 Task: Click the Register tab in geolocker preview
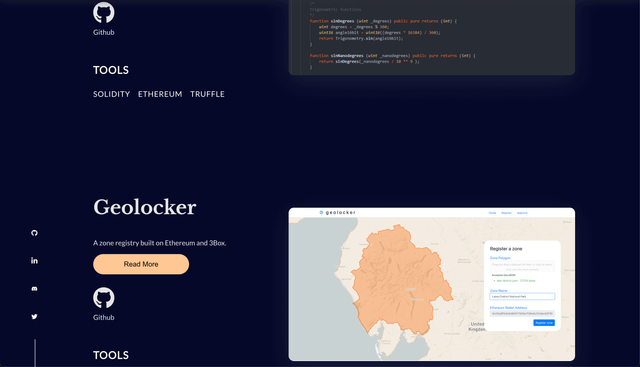(x=506, y=213)
